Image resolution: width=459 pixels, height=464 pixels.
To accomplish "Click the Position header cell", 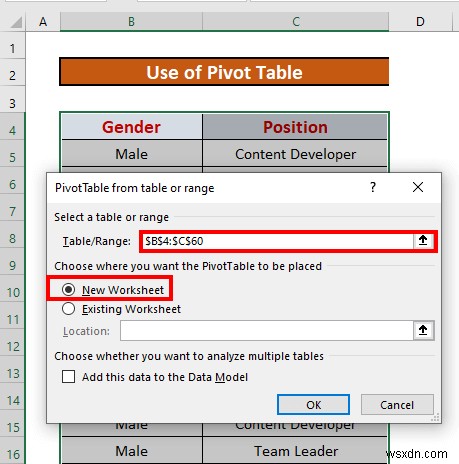I will click(x=295, y=127).
